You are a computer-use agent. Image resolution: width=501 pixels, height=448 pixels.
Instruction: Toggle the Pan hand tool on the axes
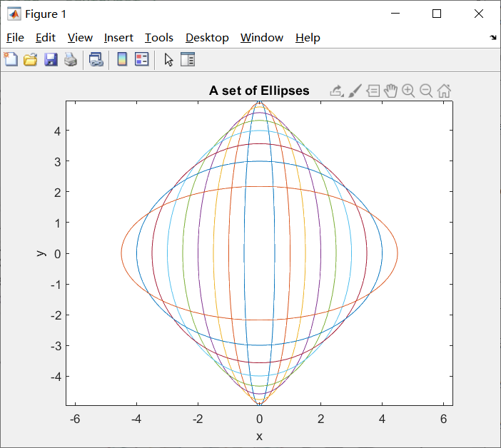click(390, 91)
